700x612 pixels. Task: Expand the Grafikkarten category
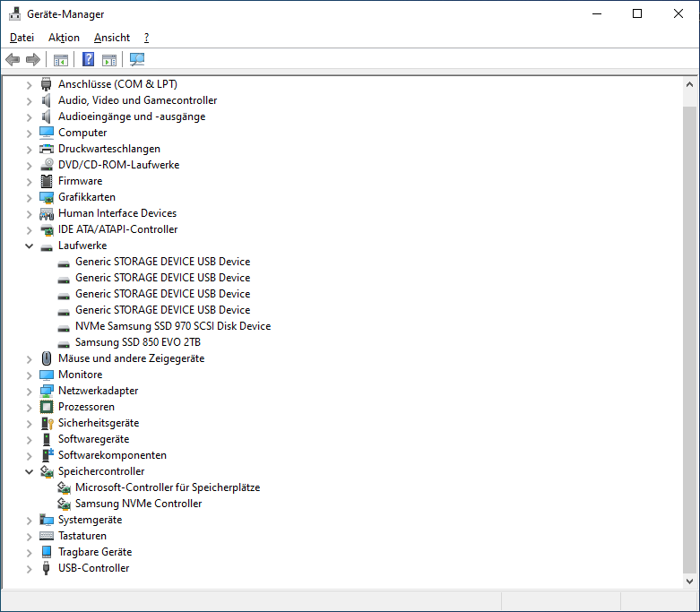[x=29, y=198]
